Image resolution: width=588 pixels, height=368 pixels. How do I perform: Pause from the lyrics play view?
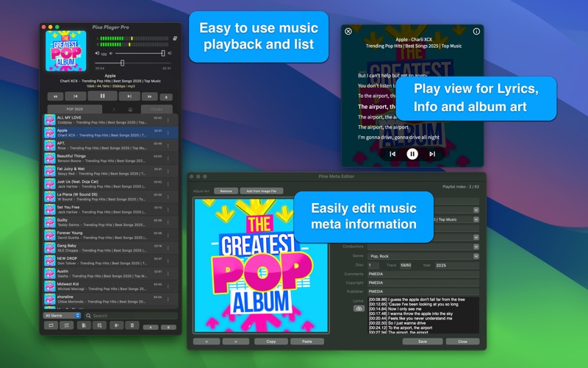[x=412, y=154]
